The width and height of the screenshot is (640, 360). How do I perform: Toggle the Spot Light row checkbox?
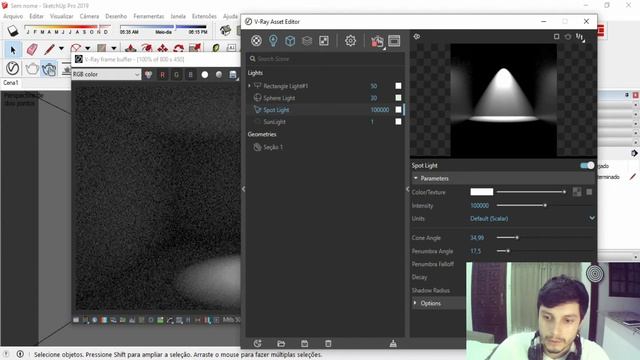click(398, 109)
